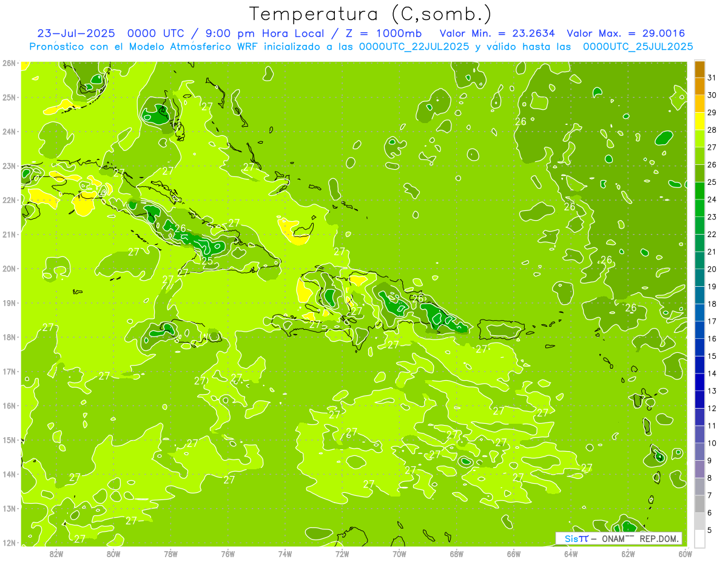Click the latitude label '26N'
This screenshot has width=728, height=562.
(9, 63)
